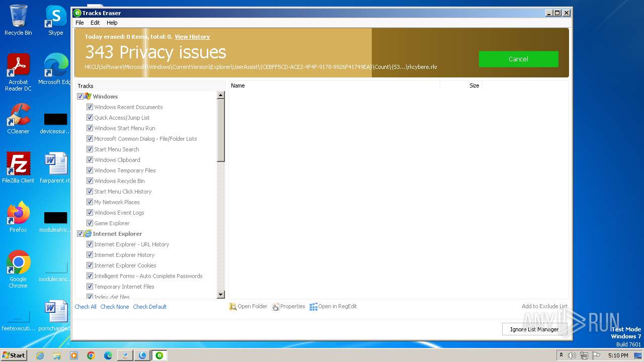Screen dimensions: 644x362
Task: Cancel the privacy scan
Action: tap(518, 59)
